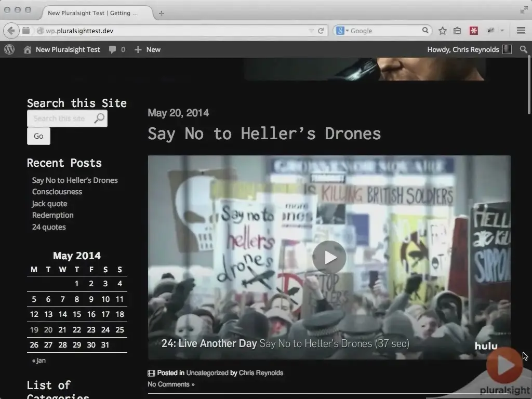
Task: Click the hulu logo on video
Action: click(x=486, y=345)
